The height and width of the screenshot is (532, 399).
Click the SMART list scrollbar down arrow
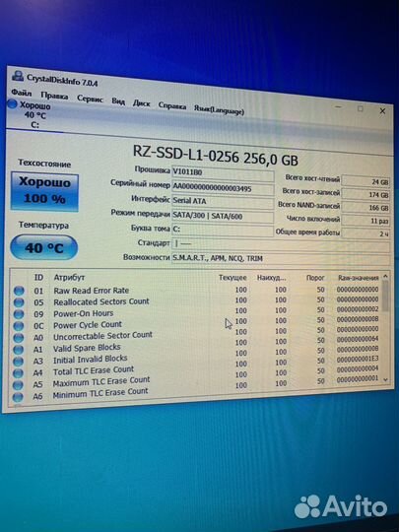(385, 379)
